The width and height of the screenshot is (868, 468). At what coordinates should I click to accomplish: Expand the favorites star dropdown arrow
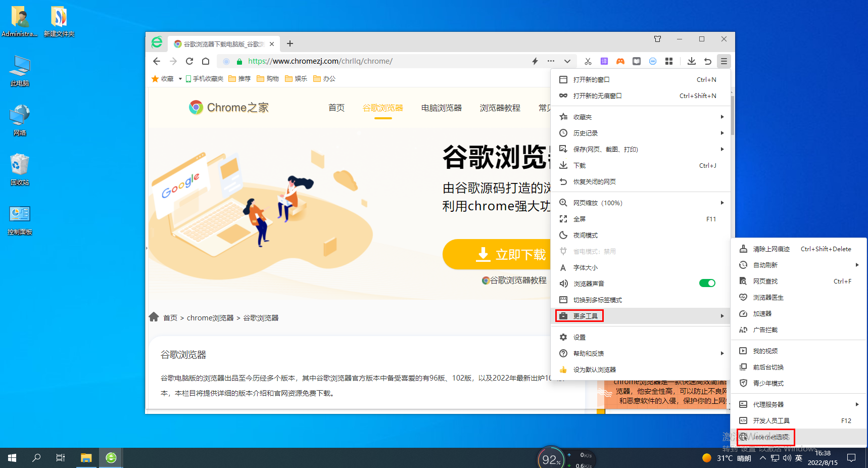pos(180,79)
